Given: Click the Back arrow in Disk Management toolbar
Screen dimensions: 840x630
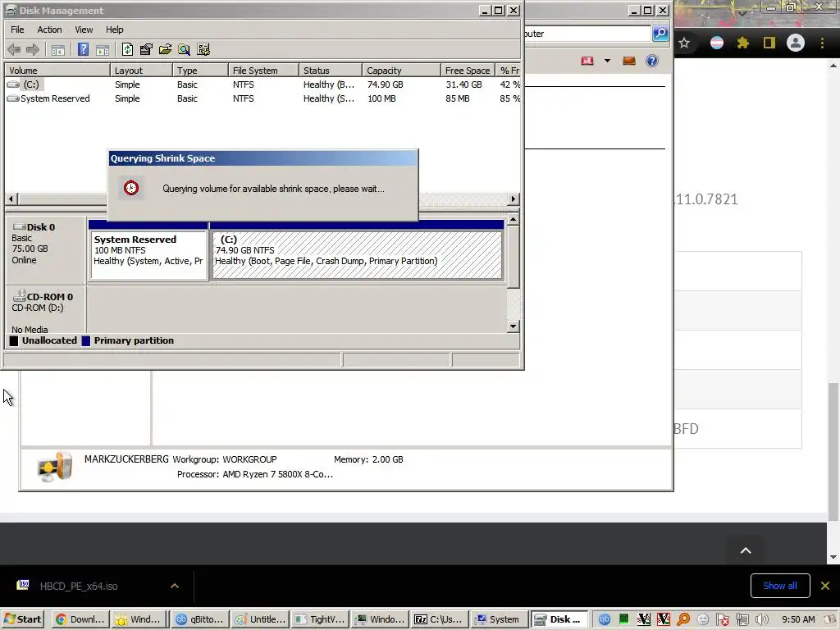Looking at the screenshot, I should 14,50.
